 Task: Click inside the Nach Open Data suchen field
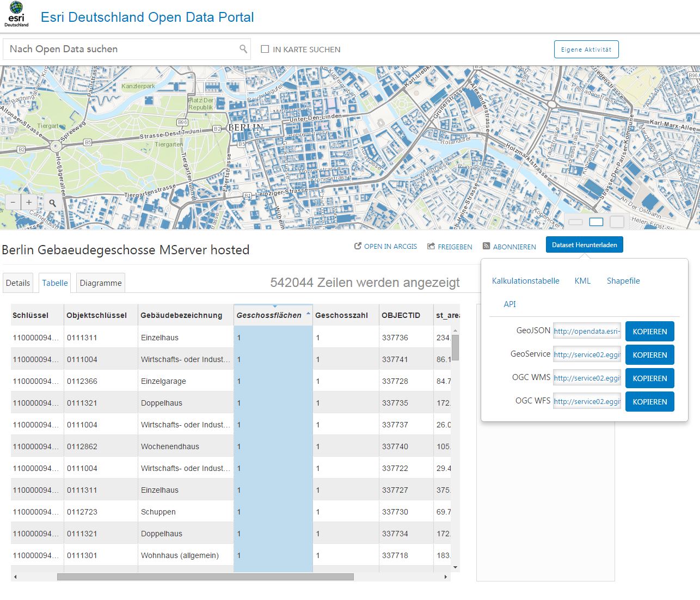[109, 48]
